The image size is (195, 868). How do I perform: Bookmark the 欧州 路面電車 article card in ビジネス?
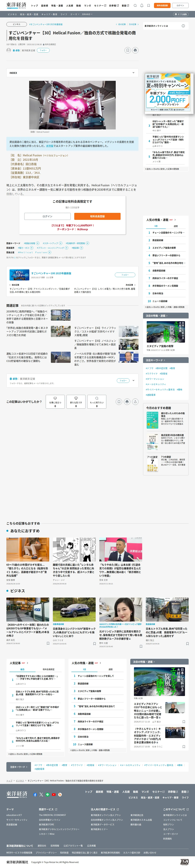(187, 643)
